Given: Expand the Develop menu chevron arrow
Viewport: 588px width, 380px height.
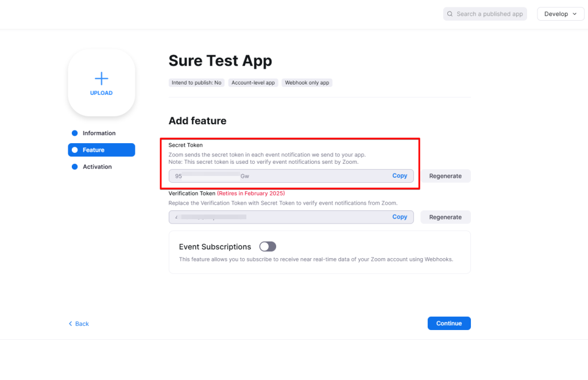Looking at the screenshot, I should [x=575, y=14].
